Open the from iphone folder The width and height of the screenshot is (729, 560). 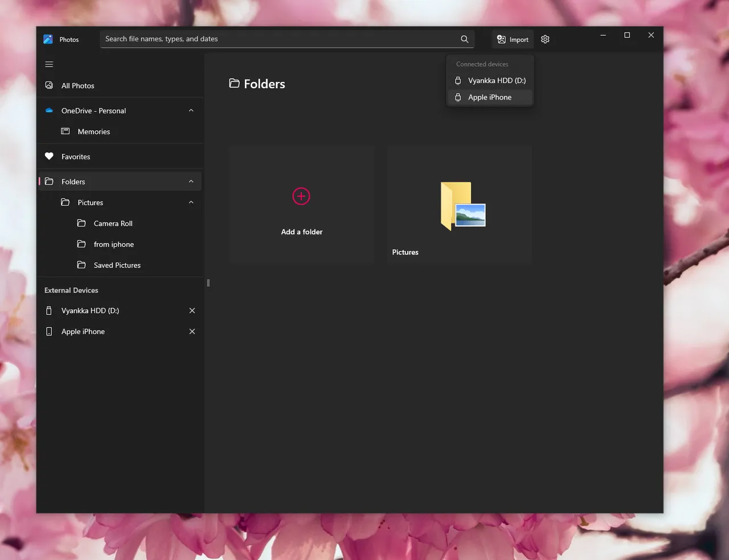point(120,244)
